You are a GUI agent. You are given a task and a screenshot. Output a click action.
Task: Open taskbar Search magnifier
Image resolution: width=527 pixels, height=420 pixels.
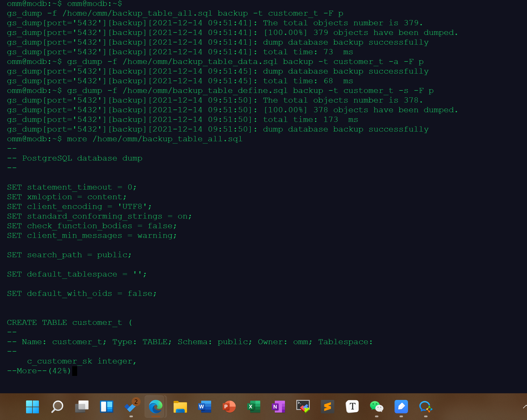(57, 407)
